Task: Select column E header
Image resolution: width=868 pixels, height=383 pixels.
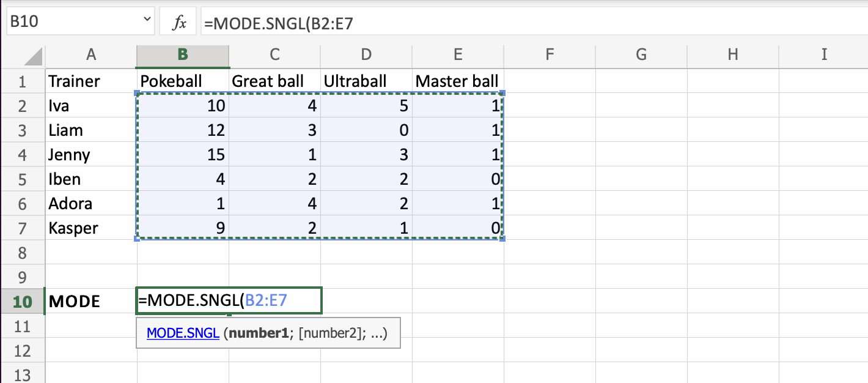Action: click(x=458, y=55)
